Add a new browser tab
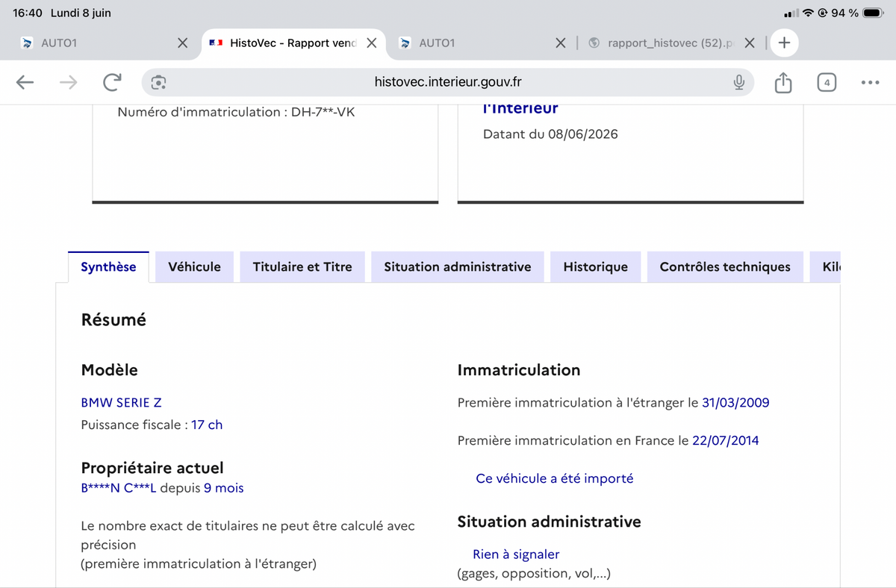Viewport: 896px width, 588px height. click(x=784, y=43)
